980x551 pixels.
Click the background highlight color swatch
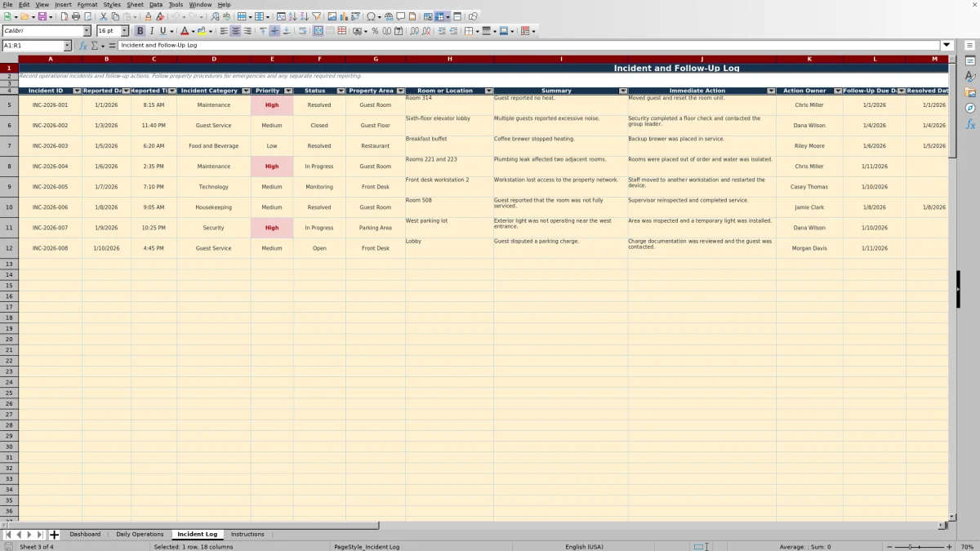click(201, 31)
